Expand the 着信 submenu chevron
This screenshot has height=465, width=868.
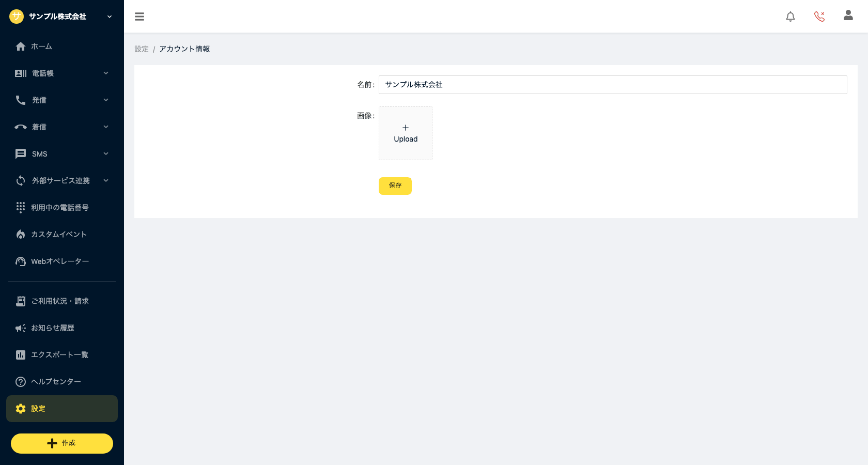point(106,127)
